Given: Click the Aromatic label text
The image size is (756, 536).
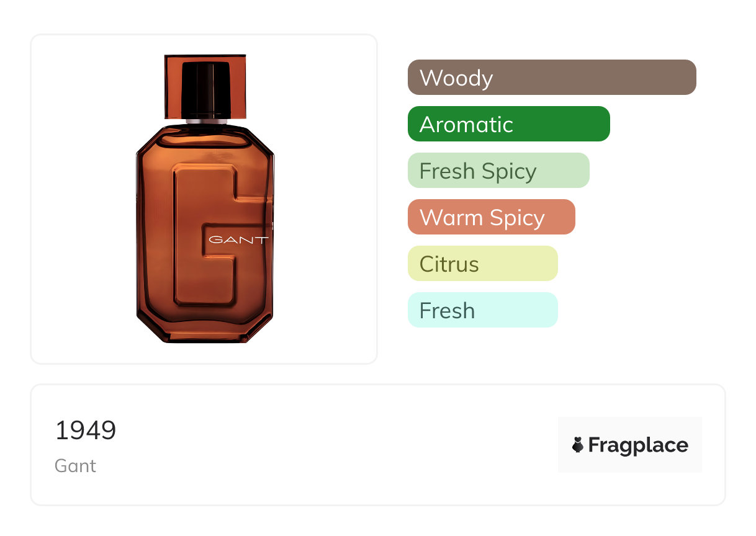Looking at the screenshot, I should (x=466, y=125).
